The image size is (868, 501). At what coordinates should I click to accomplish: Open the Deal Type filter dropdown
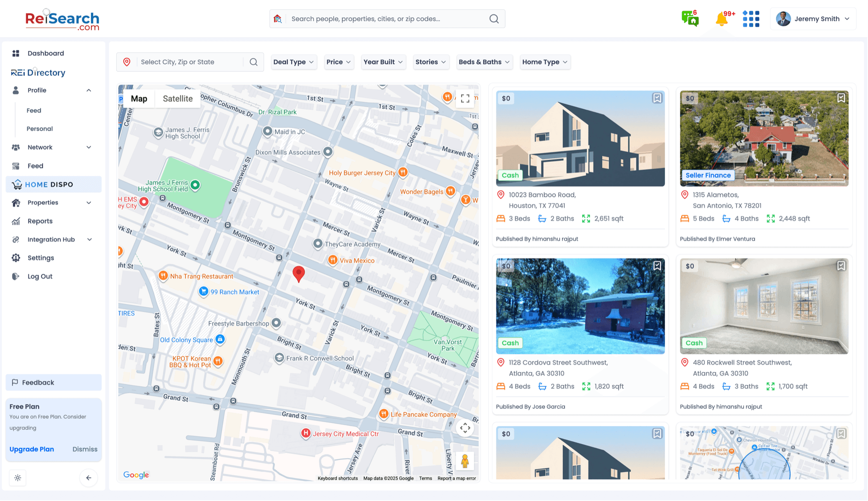293,62
